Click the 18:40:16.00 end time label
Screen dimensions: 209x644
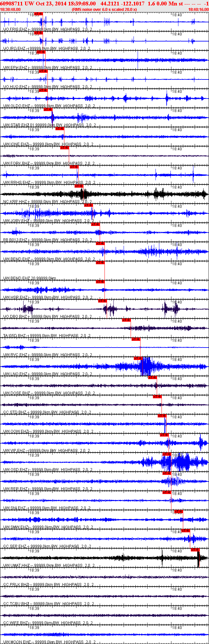198,10
